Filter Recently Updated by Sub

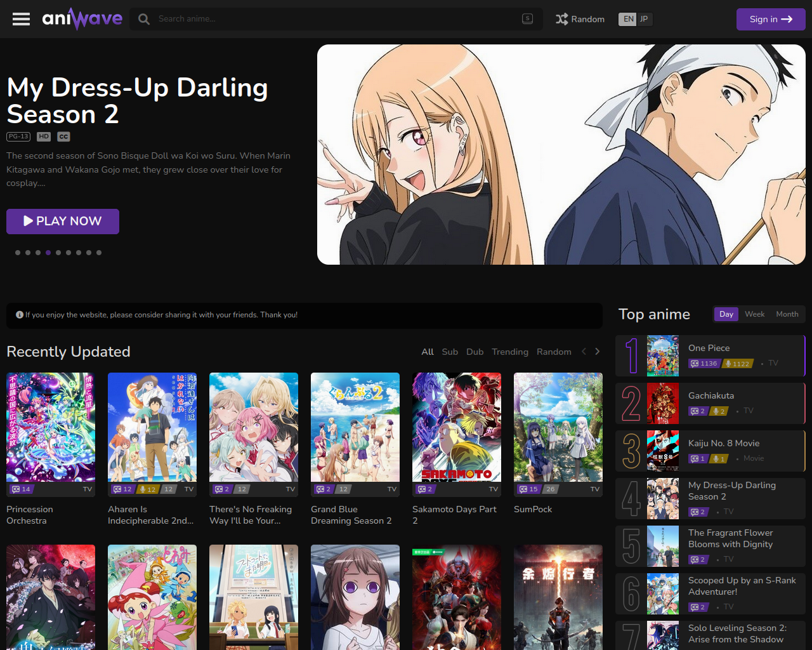450,352
